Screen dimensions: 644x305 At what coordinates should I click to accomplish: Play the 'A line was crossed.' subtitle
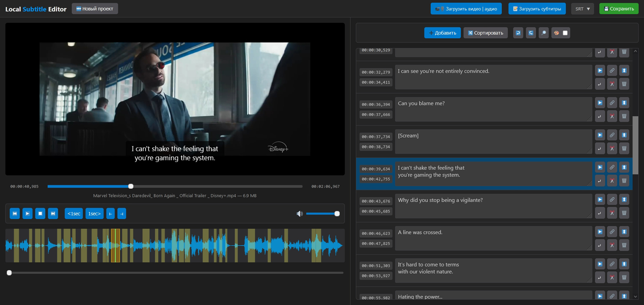coord(600,232)
